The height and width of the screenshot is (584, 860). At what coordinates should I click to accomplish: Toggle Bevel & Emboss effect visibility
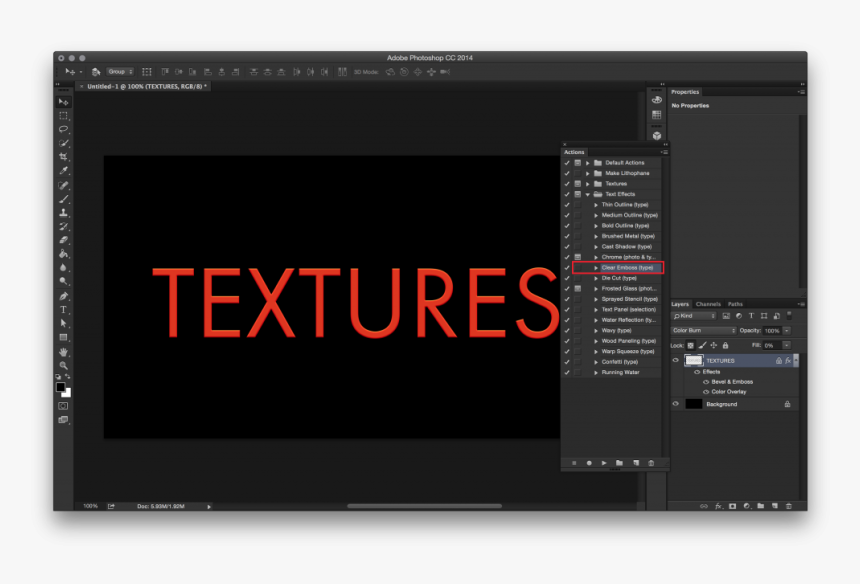[706, 382]
